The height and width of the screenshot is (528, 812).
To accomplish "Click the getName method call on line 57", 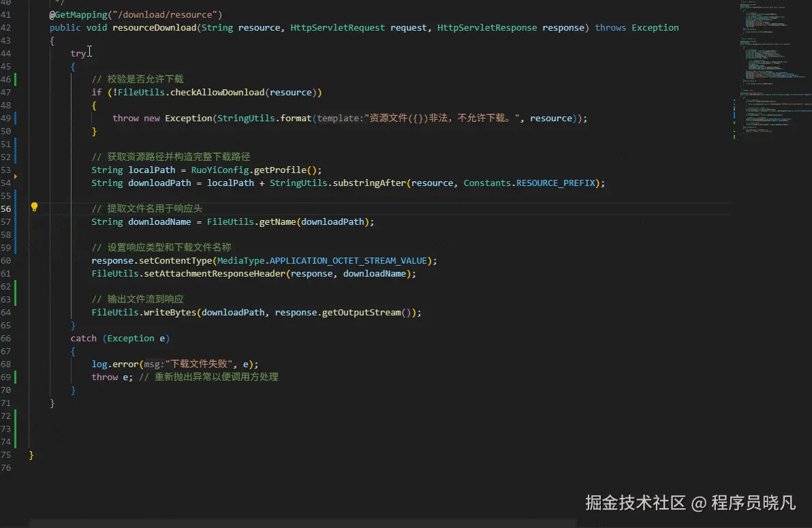I will 277,222.
